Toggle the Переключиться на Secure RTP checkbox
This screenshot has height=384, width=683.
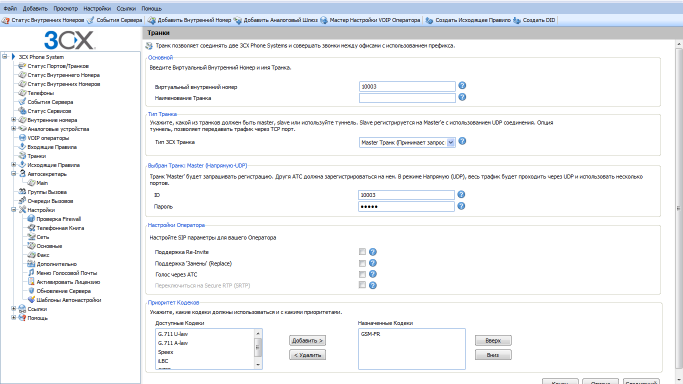[x=362, y=285]
